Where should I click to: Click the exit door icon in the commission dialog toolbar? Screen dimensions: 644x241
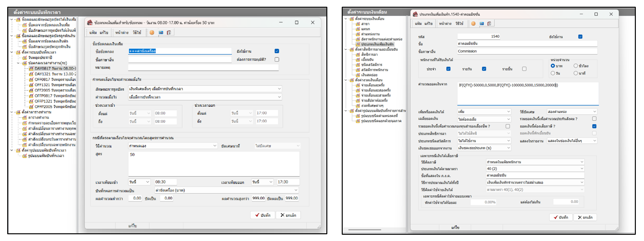pyautogui.click(x=489, y=23)
